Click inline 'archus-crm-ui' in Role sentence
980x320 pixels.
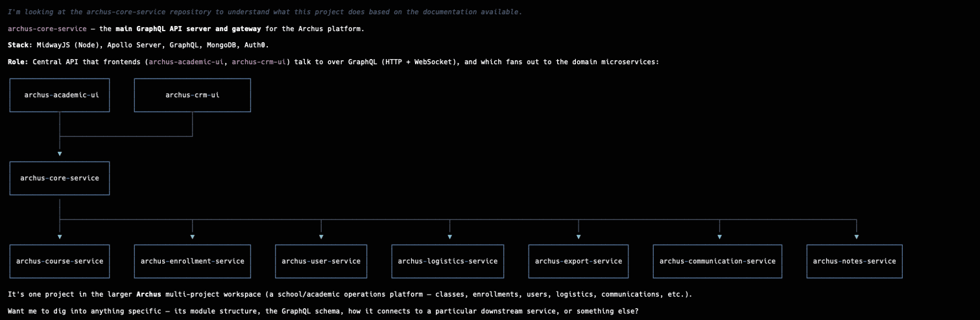(x=258, y=62)
